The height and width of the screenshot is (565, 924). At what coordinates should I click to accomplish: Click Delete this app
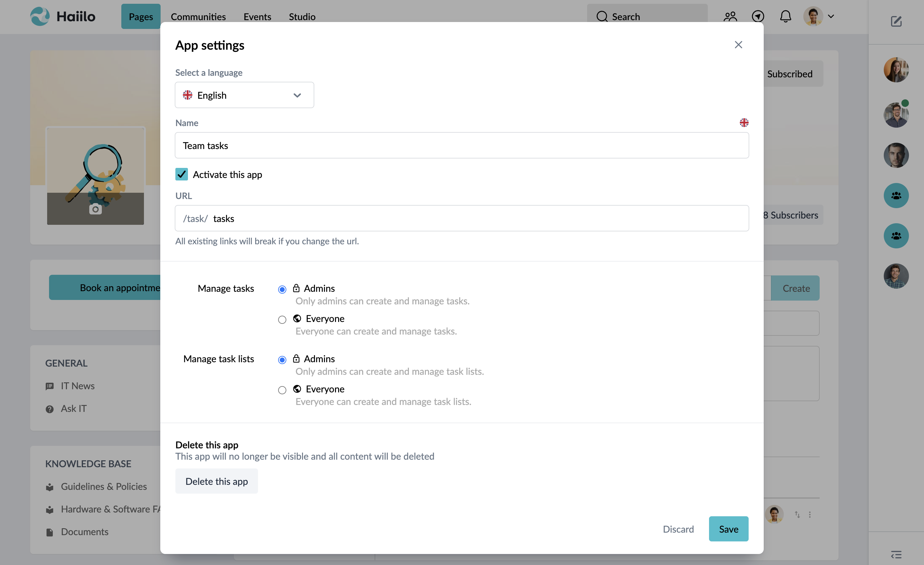216,481
